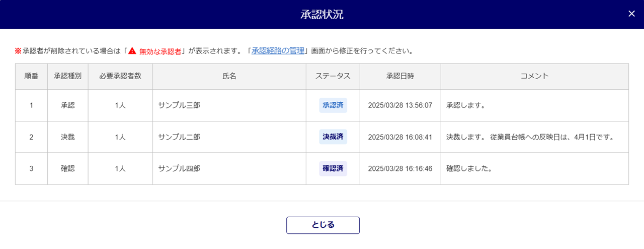Click the comment 確認しました。
The width and height of the screenshot is (644, 249).
[469, 169]
